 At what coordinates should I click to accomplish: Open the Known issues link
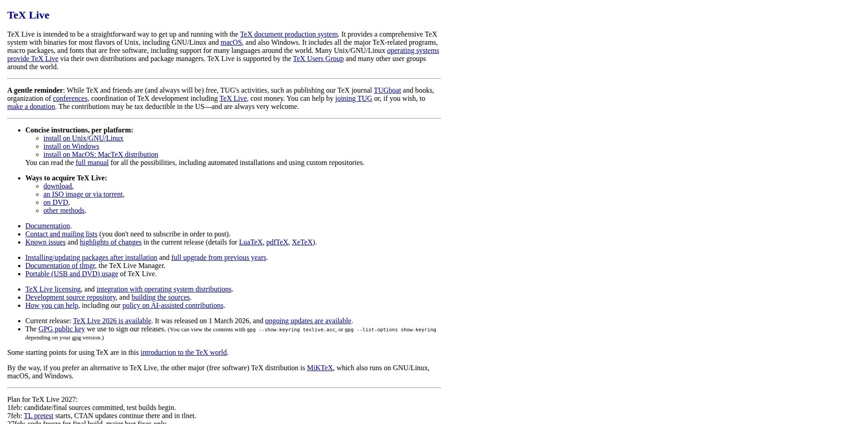(45, 242)
